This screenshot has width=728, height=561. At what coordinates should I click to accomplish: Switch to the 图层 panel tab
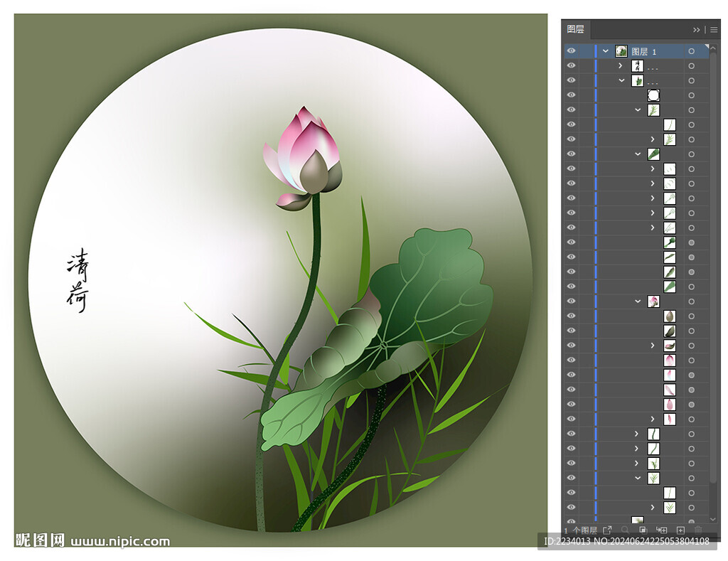[x=575, y=30]
